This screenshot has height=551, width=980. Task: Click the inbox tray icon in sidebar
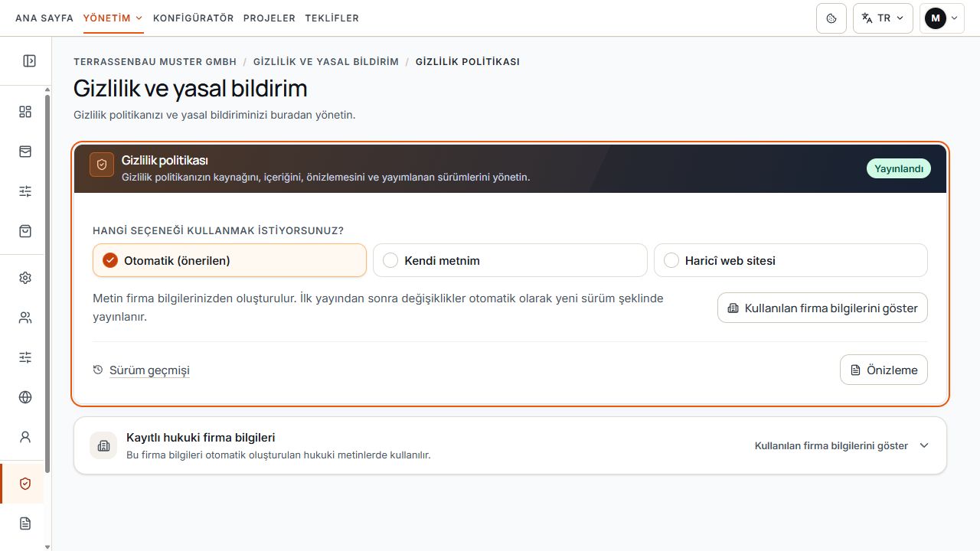pos(25,152)
